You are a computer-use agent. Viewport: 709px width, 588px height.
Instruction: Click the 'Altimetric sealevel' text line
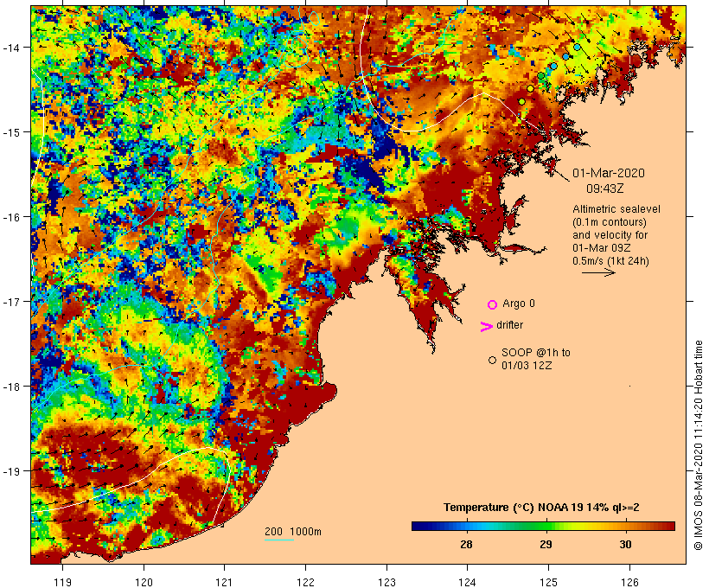pos(616,209)
